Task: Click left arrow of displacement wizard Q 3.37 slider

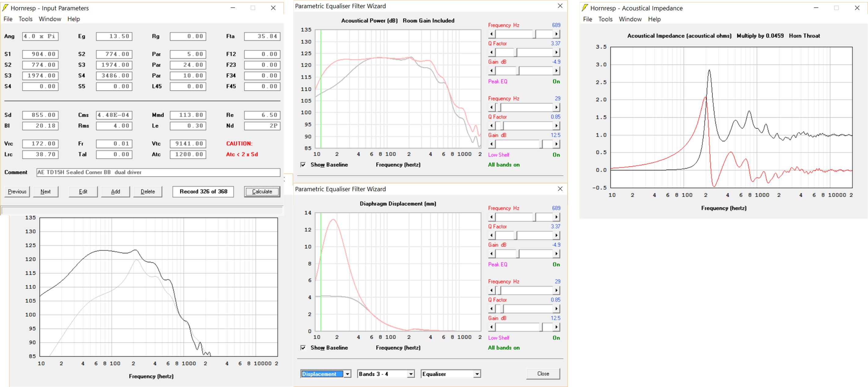Action: pos(492,235)
